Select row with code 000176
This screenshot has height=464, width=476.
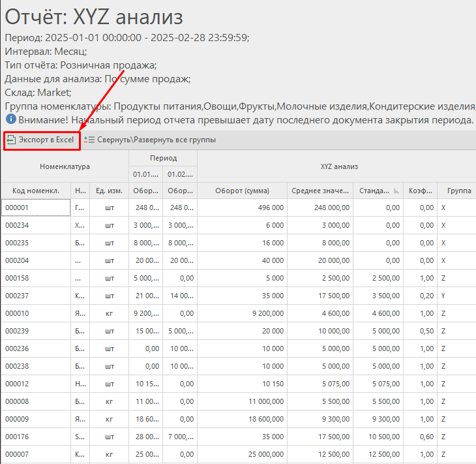[x=36, y=437]
